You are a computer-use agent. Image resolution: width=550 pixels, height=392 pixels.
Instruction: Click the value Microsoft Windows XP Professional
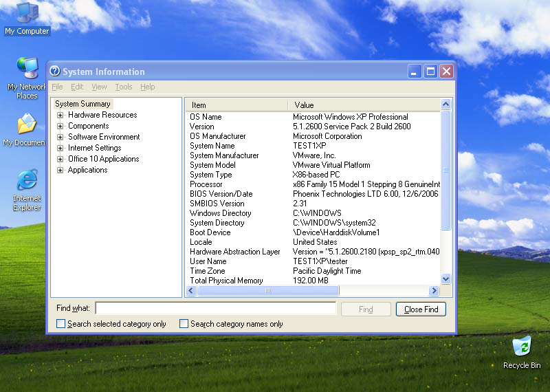[351, 117]
